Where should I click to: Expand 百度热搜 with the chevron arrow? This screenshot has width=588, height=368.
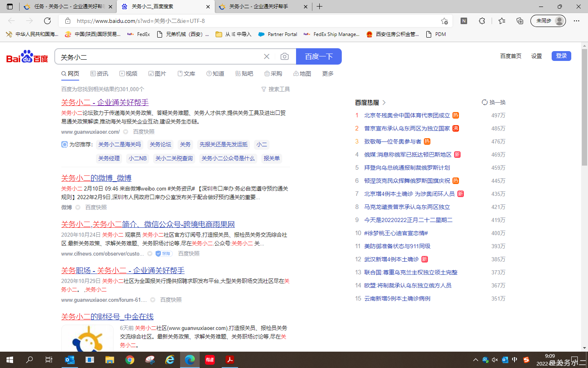pos(384,103)
